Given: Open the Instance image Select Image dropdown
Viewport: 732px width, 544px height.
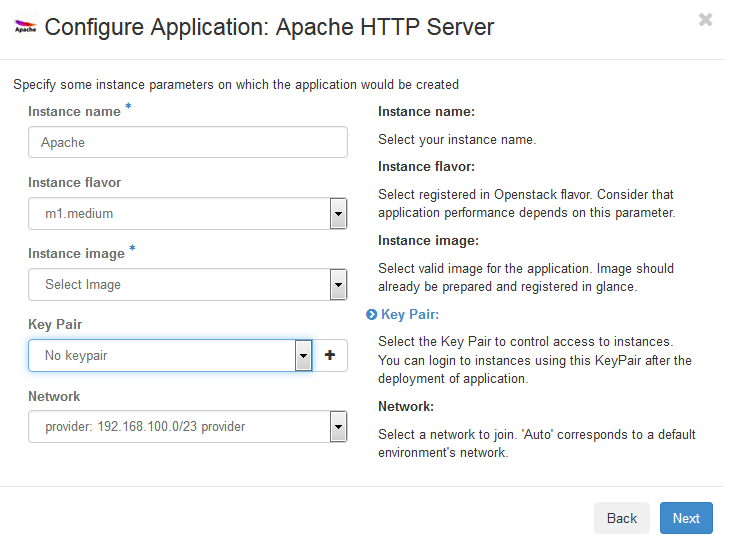Looking at the screenshot, I should pyautogui.click(x=188, y=284).
